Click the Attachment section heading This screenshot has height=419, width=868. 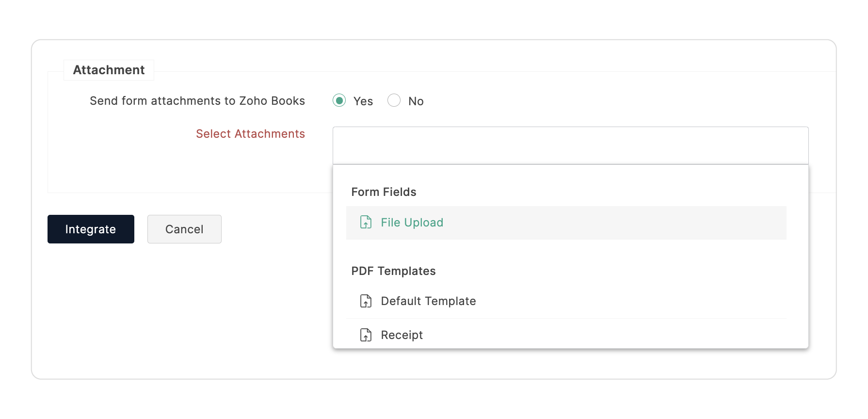[x=109, y=70]
